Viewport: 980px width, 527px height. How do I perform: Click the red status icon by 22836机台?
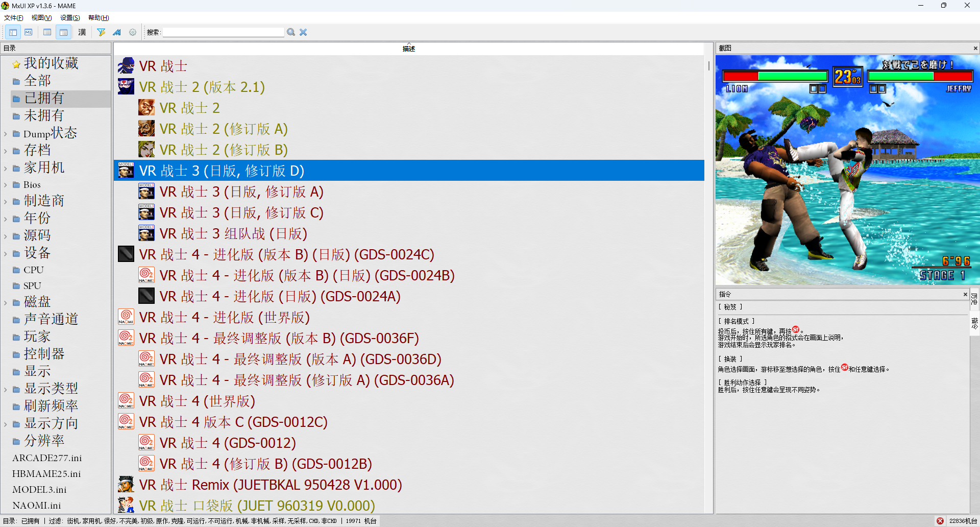coord(940,521)
